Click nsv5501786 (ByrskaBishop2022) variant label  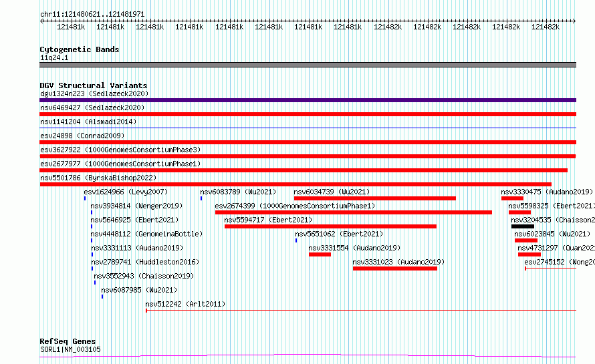tap(98, 178)
